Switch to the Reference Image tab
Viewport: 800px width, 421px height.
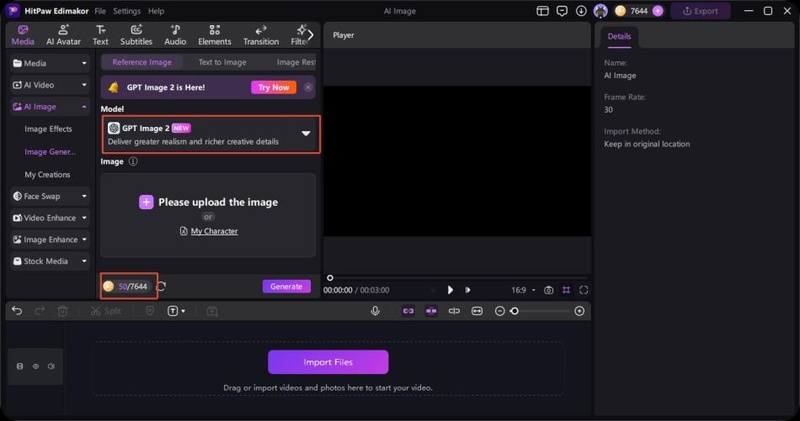coord(142,62)
